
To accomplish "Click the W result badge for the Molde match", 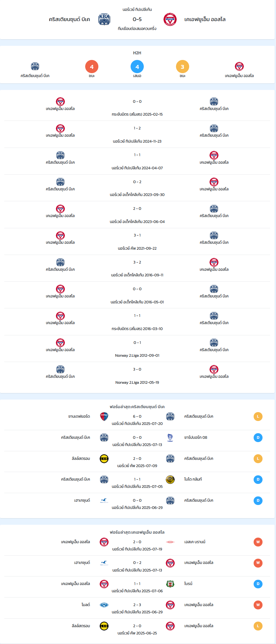I will (258, 605).
